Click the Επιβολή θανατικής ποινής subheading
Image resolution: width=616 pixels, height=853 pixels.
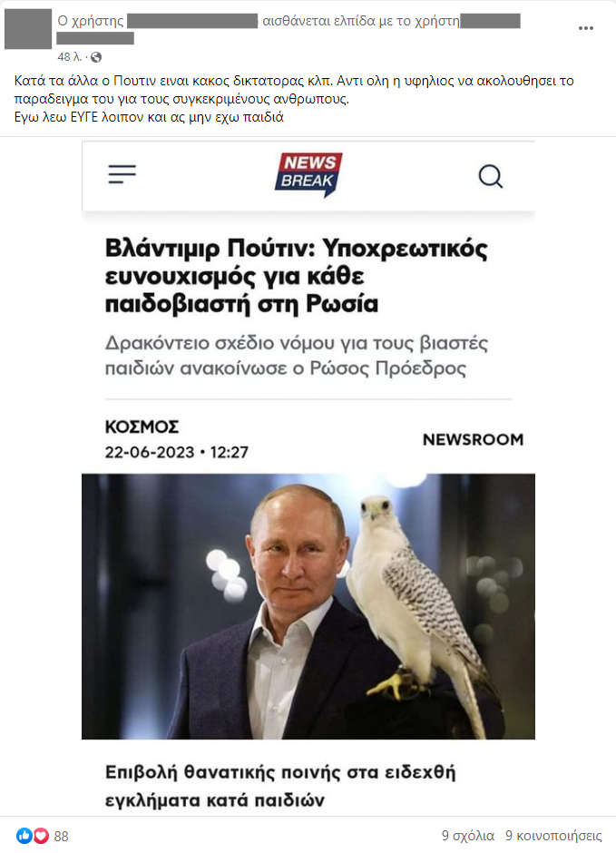pos(280,786)
